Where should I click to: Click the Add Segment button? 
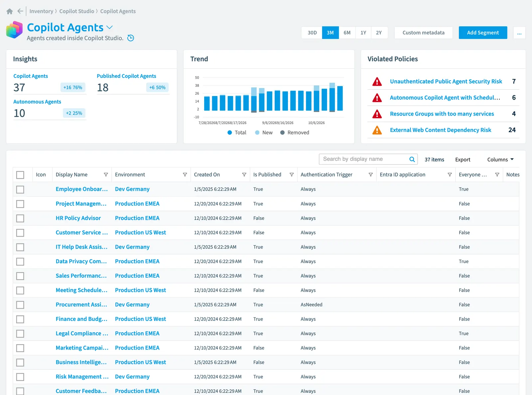click(483, 33)
